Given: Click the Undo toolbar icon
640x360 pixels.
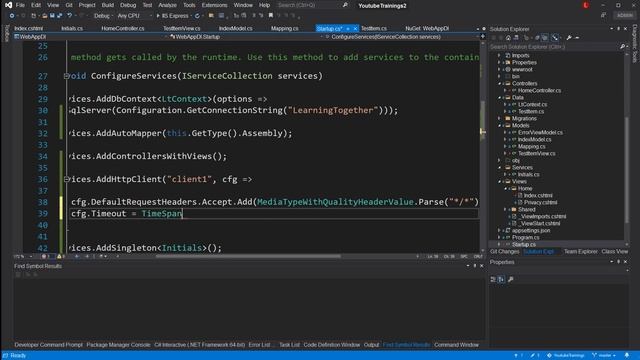Looking at the screenshot, I should click(x=69, y=16).
